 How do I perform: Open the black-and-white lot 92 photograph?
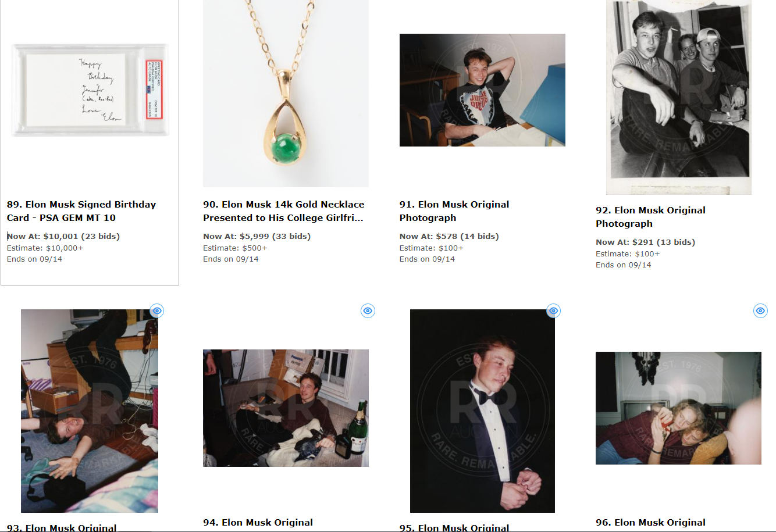(x=678, y=97)
